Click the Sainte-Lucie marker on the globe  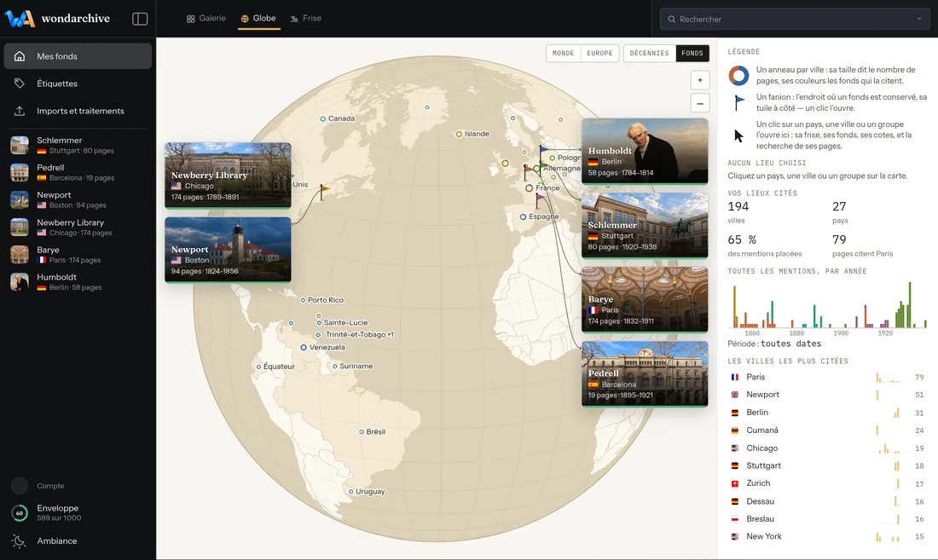319,323
